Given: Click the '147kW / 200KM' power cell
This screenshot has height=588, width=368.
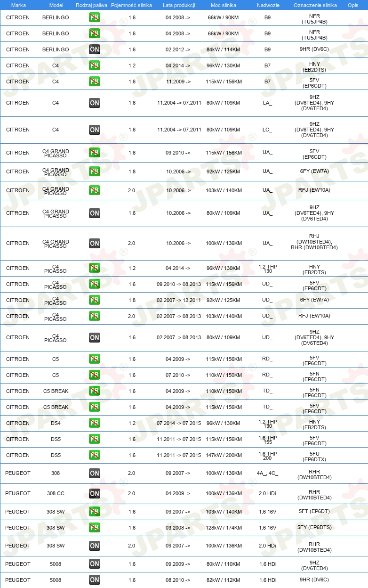Looking at the screenshot, I should point(224,455).
